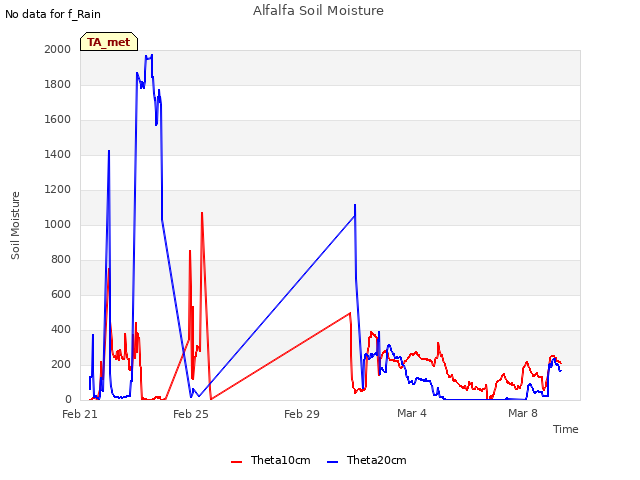Click the TA_met annotation label

point(109,42)
